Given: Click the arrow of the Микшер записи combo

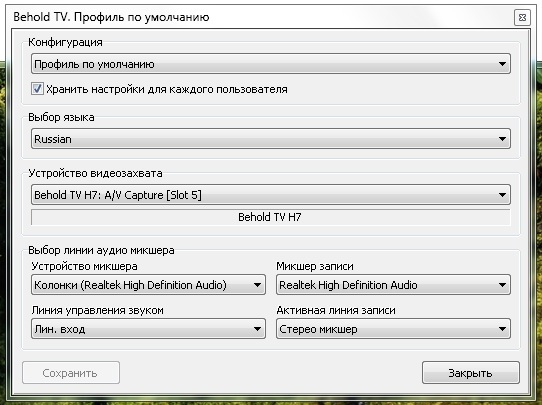Looking at the screenshot, I should 502,285.
